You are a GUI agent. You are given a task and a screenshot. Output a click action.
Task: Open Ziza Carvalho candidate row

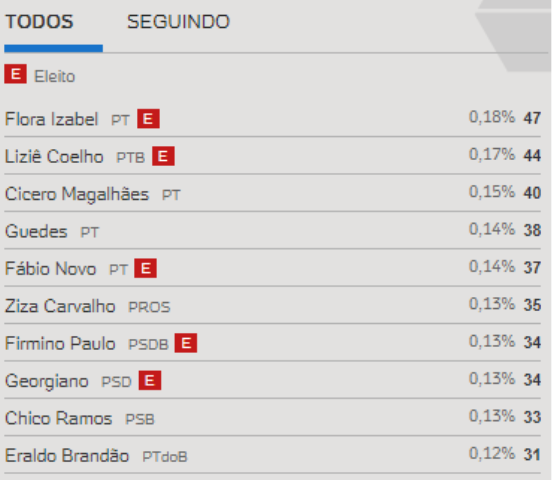pyautogui.click(x=272, y=306)
